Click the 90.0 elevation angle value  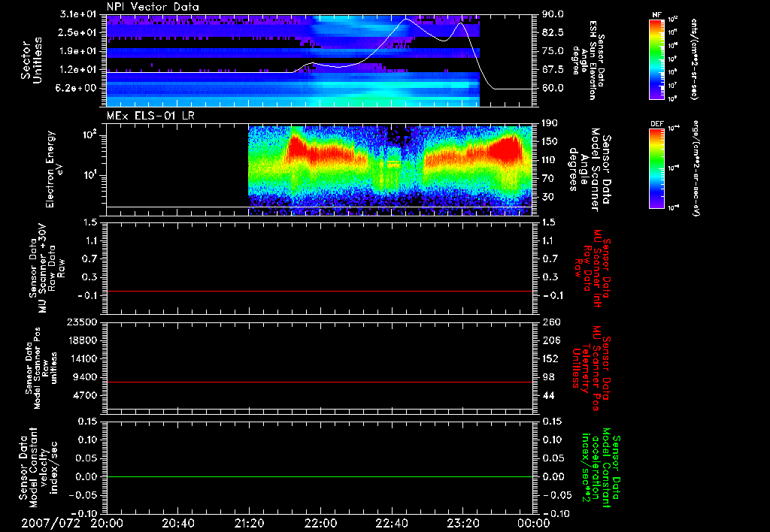tap(553, 14)
